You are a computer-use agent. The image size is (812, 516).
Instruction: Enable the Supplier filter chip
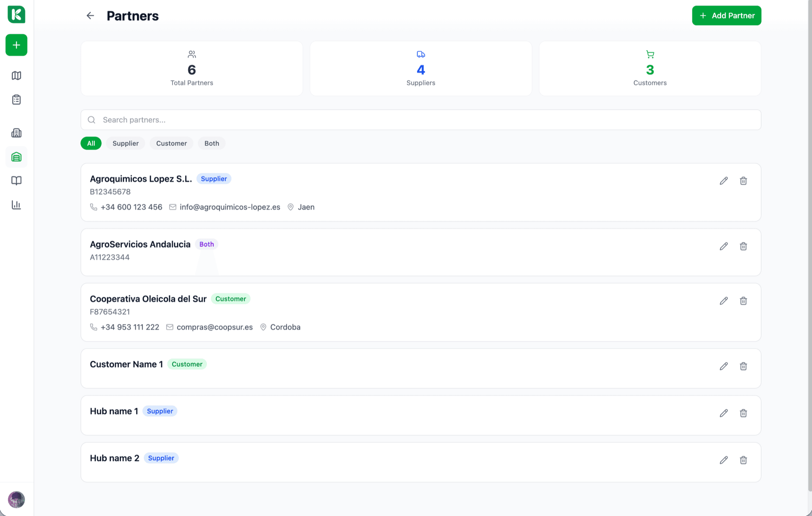(125, 143)
